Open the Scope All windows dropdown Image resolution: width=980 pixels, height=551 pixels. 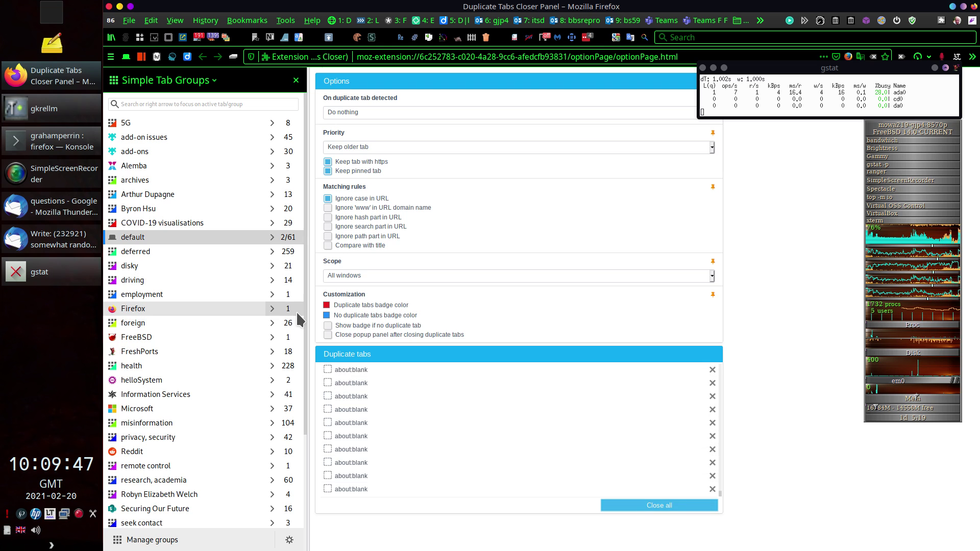(518, 275)
